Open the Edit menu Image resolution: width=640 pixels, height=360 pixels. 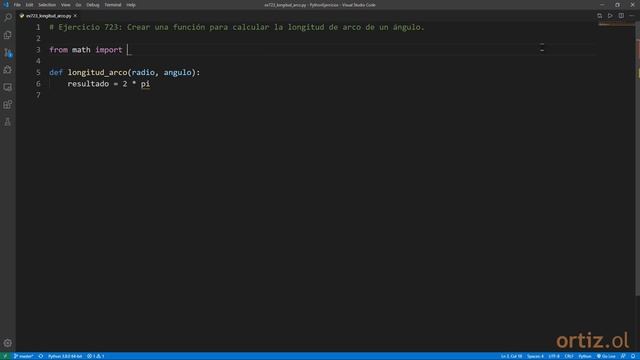29,5
